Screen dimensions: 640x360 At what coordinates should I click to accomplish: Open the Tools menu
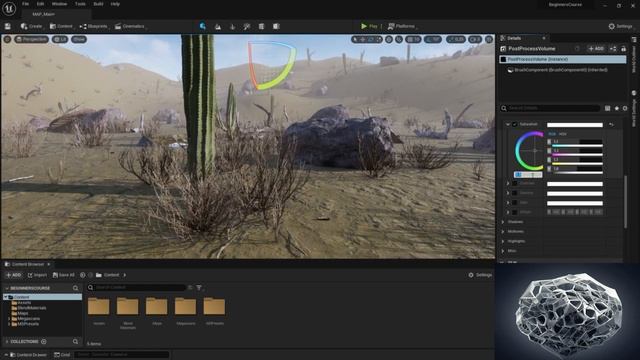[x=80, y=4]
